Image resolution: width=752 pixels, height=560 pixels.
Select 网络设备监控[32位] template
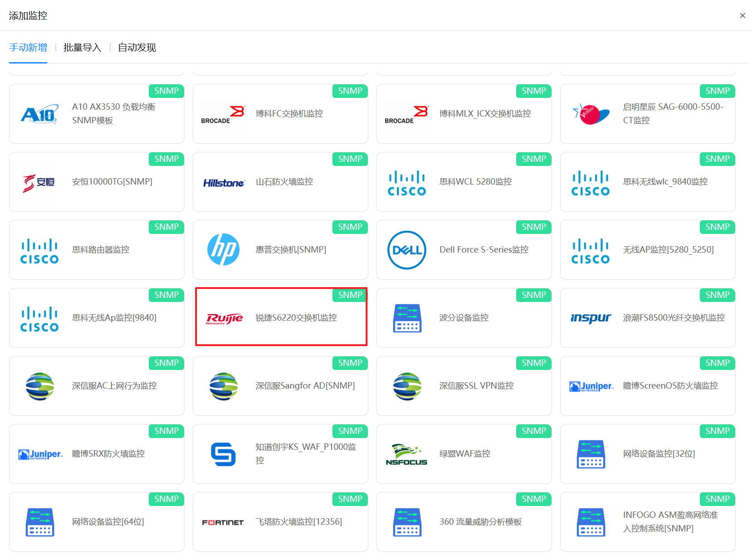click(x=648, y=454)
